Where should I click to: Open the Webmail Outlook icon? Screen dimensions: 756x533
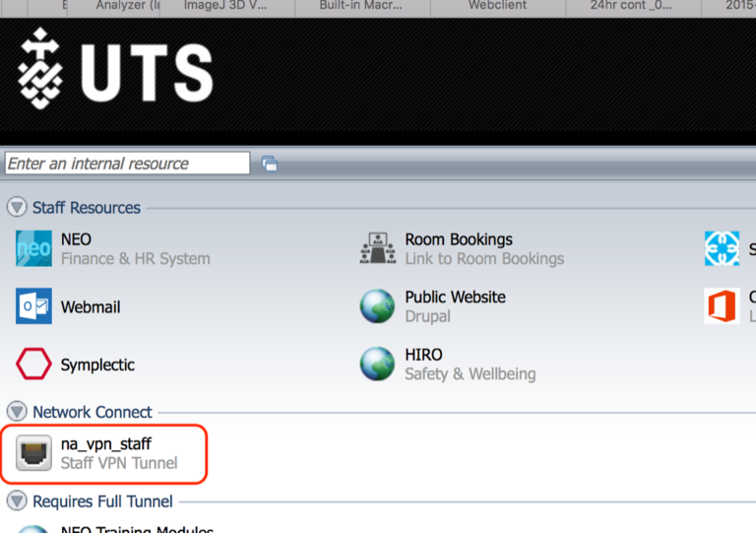tap(33, 306)
